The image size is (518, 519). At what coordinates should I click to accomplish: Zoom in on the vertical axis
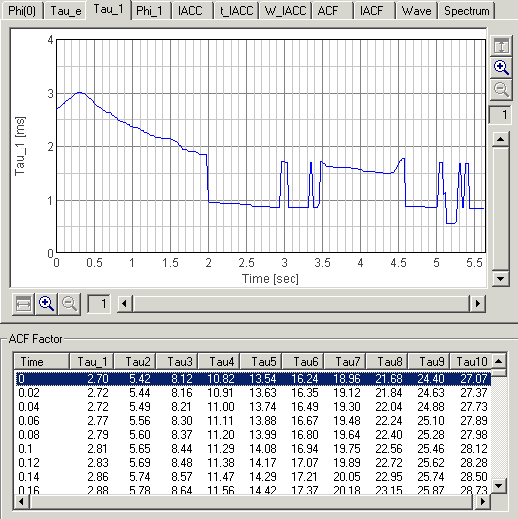(501, 68)
